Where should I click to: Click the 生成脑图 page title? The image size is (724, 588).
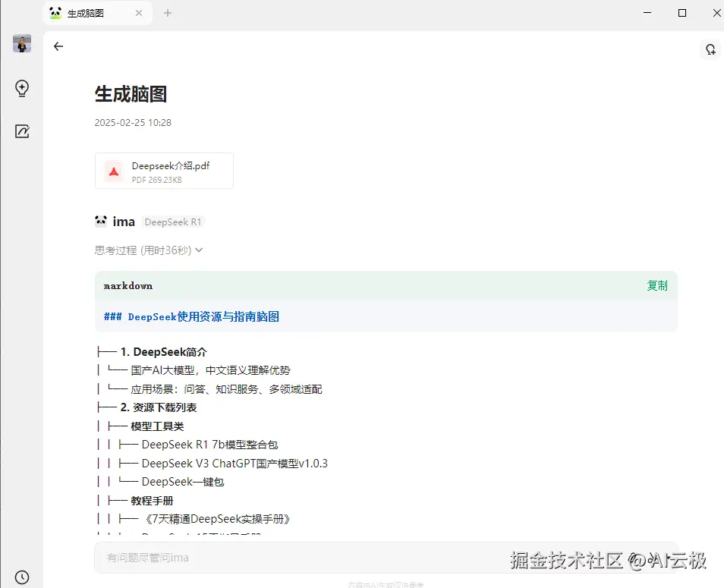click(x=131, y=94)
